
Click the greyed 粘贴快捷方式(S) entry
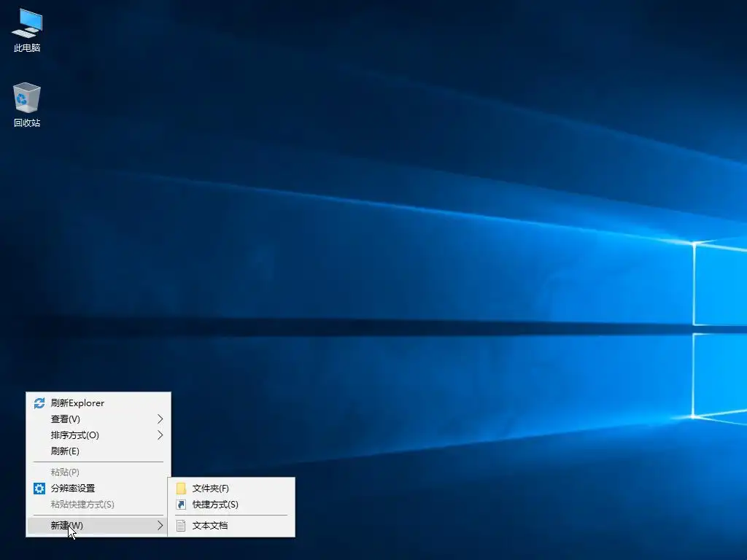point(98,505)
